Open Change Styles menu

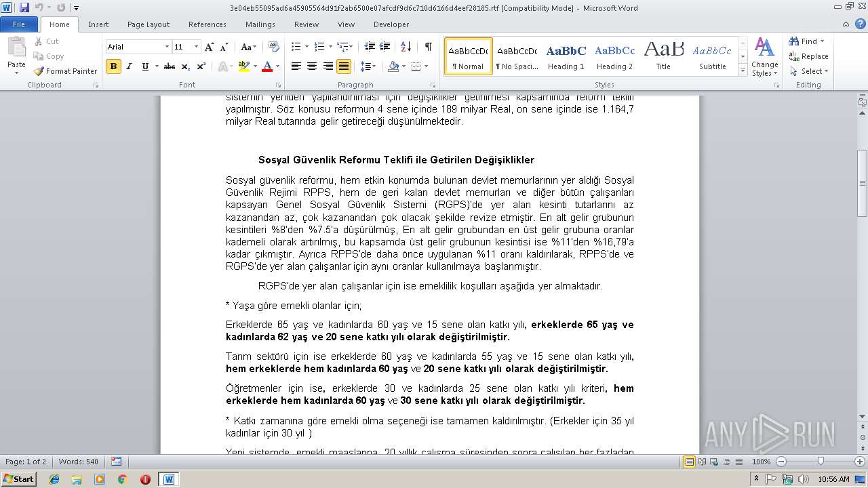coord(764,57)
